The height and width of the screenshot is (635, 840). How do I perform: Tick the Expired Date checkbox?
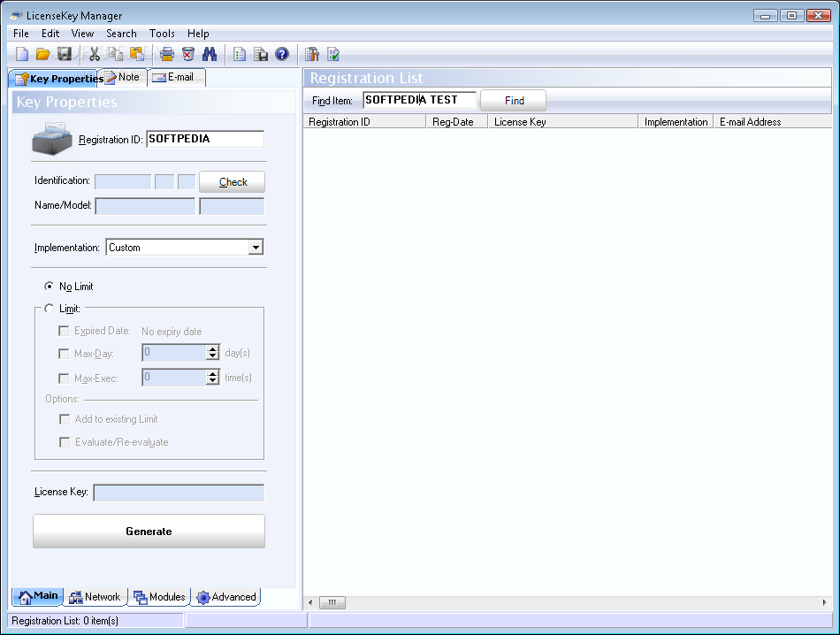(x=64, y=331)
